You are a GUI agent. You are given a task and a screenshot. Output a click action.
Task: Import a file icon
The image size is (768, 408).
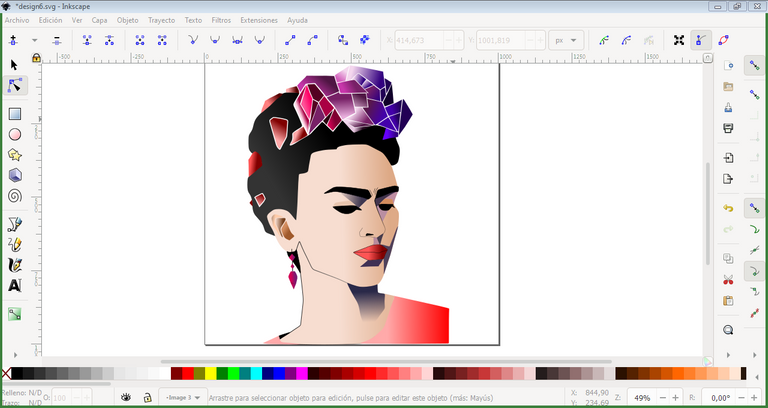tap(728, 158)
